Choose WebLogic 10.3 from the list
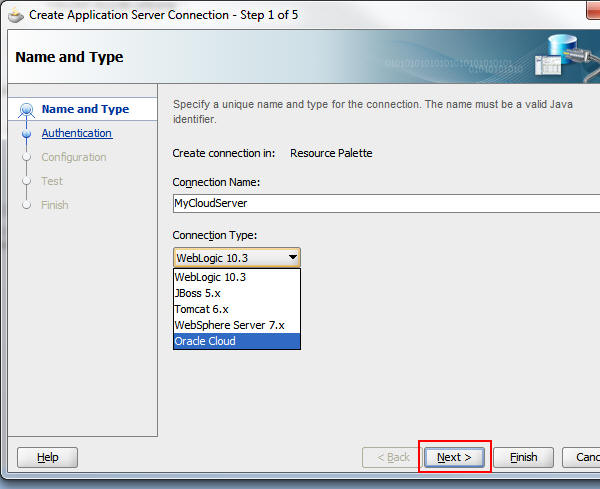The image size is (600, 489). coord(237,277)
